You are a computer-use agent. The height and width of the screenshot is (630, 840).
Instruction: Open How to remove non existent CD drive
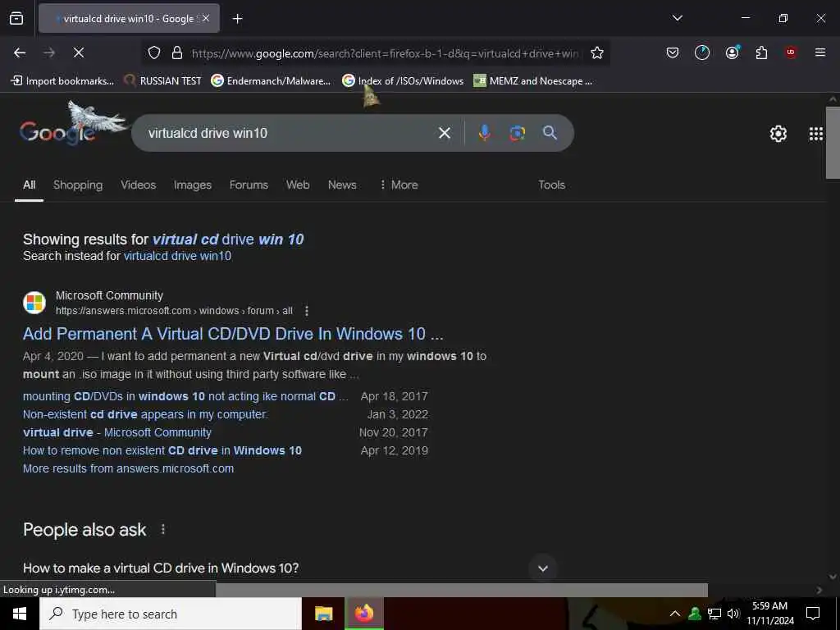tap(162, 450)
